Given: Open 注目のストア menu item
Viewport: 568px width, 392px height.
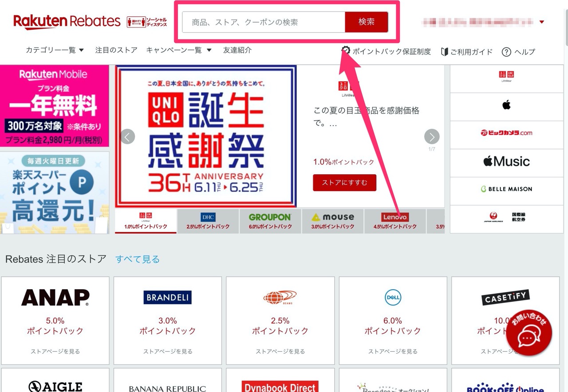Looking at the screenshot, I should coord(116,50).
